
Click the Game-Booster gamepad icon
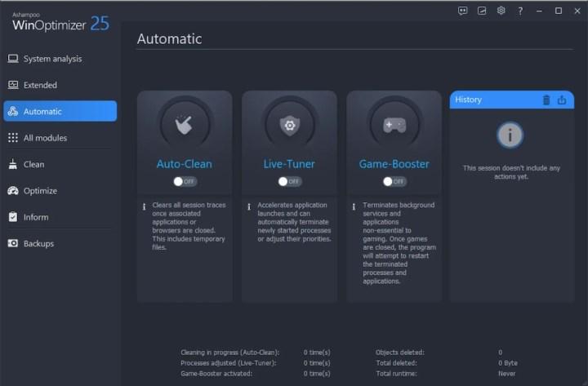coord(394,124)
